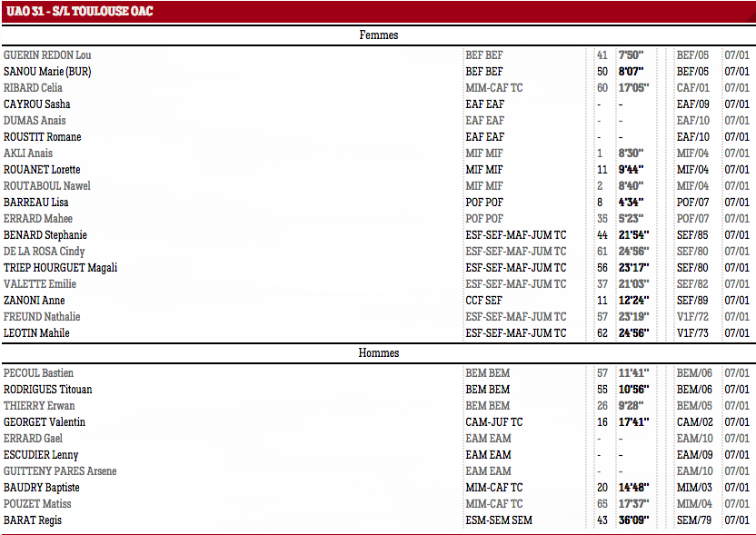The image size is (756, 535).
Task: Click ROUTABOUL Nawel's name
Action: tap(46, 186)
